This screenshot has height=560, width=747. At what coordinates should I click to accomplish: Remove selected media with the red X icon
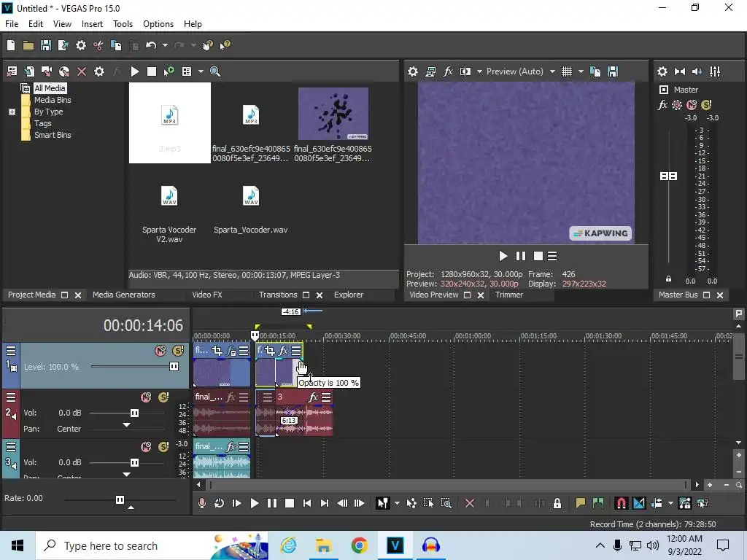tap(82, 71)
